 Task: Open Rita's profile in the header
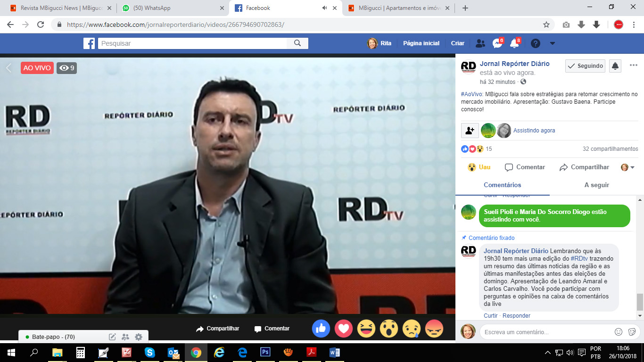pos(380,43)
